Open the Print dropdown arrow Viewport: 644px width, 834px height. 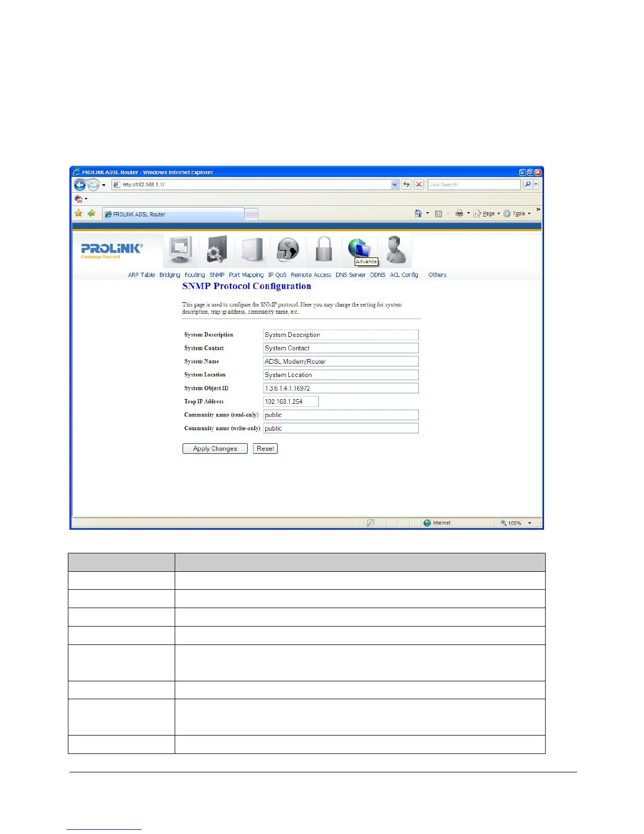tap(468, 213)
